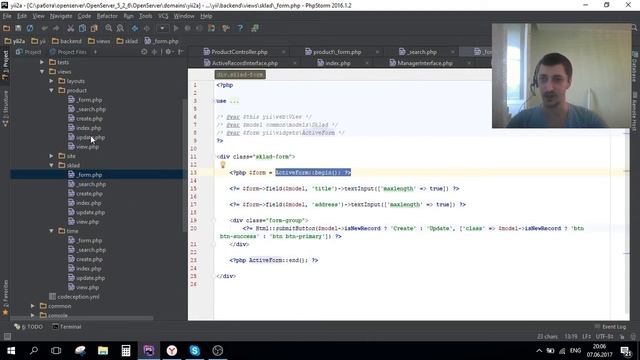Toggle the read-only lock in status bar

pos(622,337)
